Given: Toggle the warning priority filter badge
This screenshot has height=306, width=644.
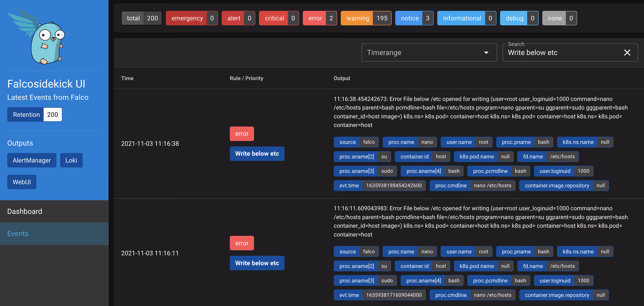Looking at the screenshot, I should (x=366, y=18).
